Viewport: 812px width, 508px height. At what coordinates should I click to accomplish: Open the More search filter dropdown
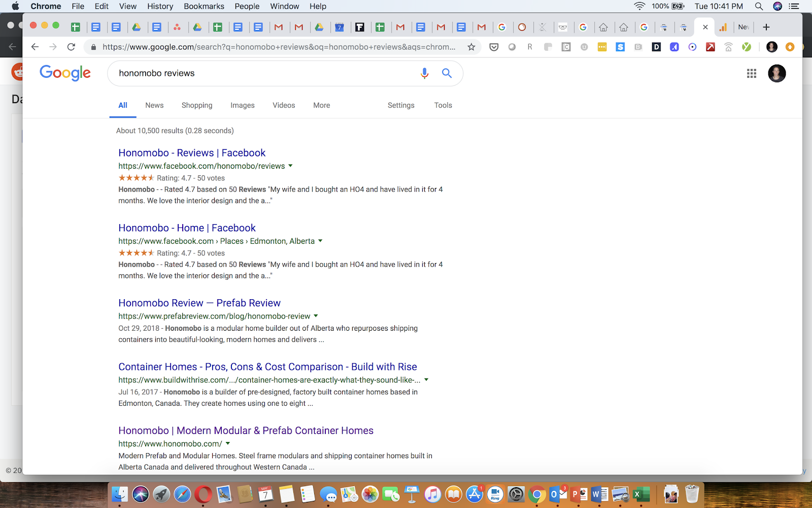322,105
